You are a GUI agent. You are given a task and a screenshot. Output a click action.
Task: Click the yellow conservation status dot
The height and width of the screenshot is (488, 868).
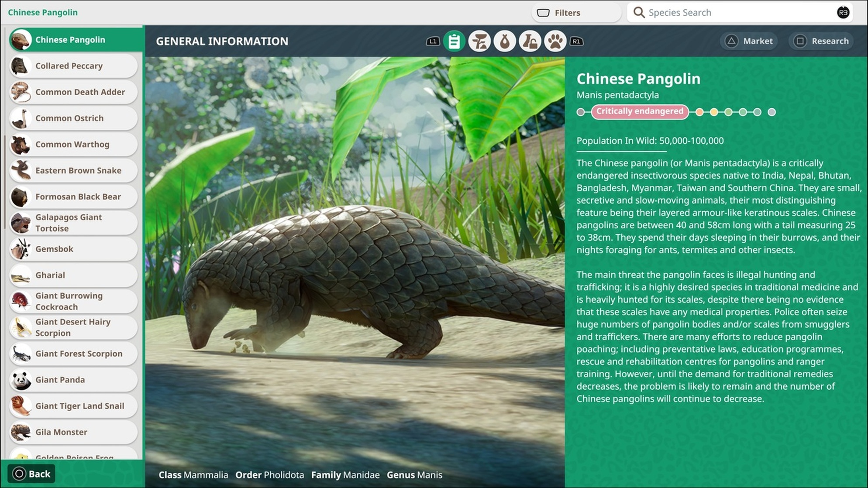(x=714, y=112)
